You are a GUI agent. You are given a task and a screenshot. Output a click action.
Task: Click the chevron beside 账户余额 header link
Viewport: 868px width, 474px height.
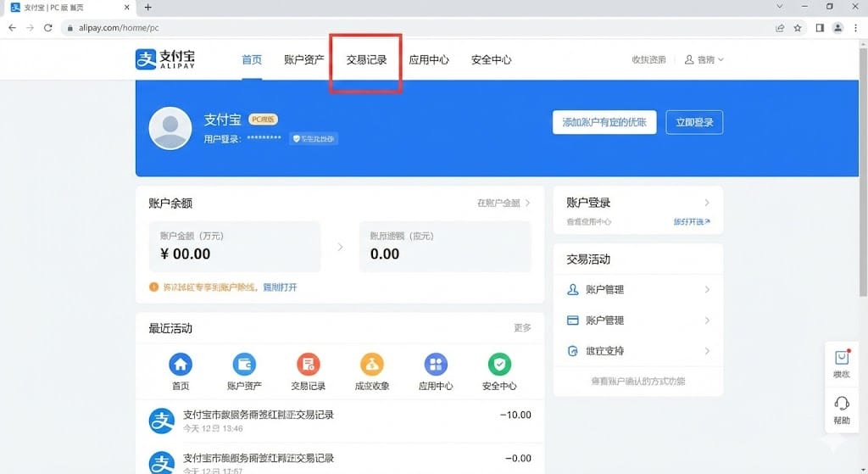(x=527, y=204)
